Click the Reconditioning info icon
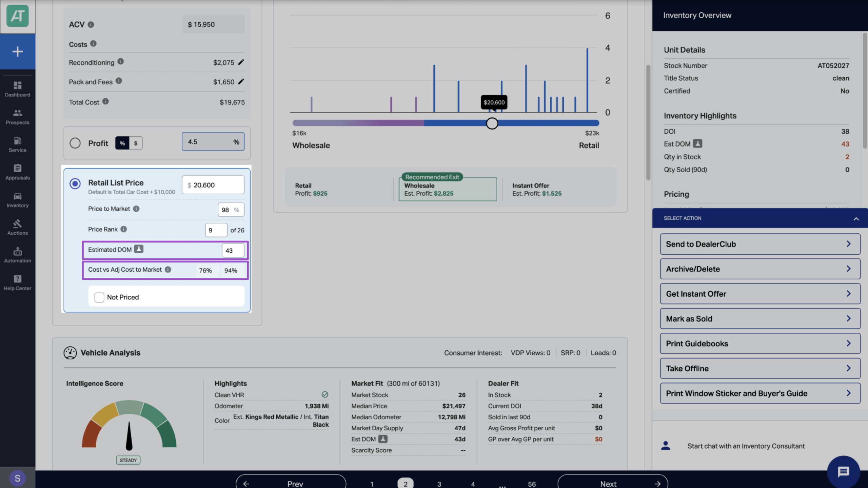This screenshot has width=868, height=488. point(120,61)
